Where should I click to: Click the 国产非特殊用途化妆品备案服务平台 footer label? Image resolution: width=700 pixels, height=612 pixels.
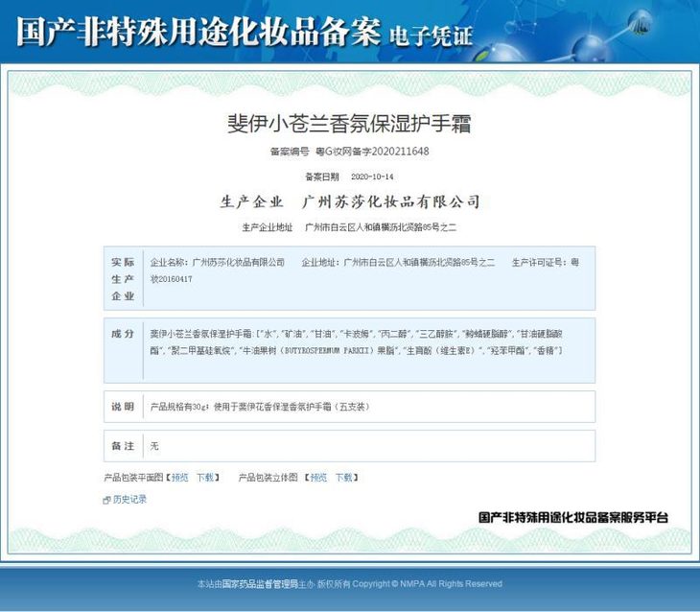pos(573,517)
